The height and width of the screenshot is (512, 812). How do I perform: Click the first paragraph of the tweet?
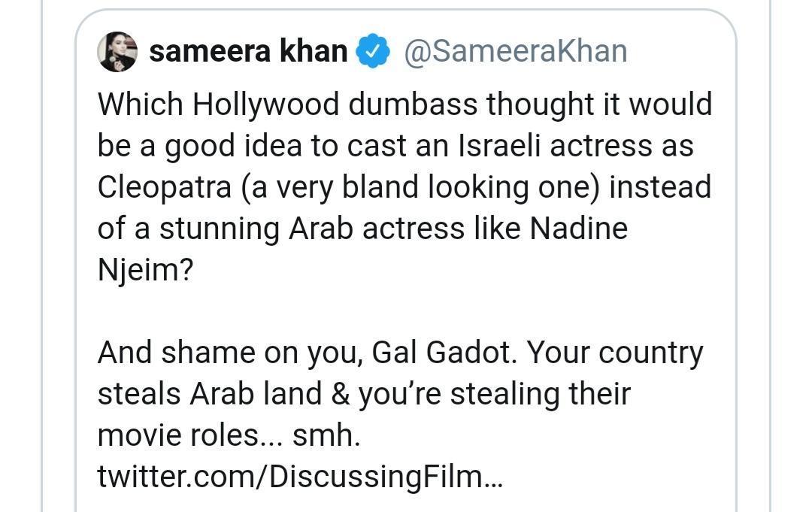(404, 187)
